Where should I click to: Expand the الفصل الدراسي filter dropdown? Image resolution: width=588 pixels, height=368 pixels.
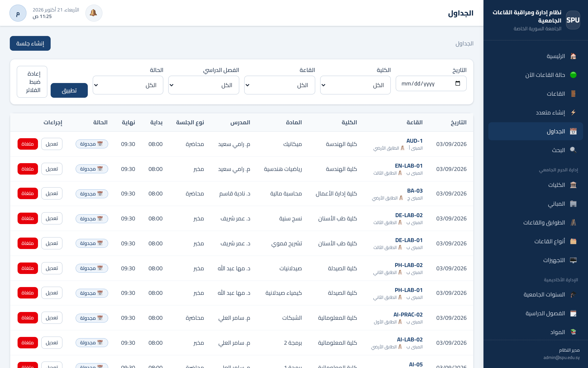tap(204, 85)
